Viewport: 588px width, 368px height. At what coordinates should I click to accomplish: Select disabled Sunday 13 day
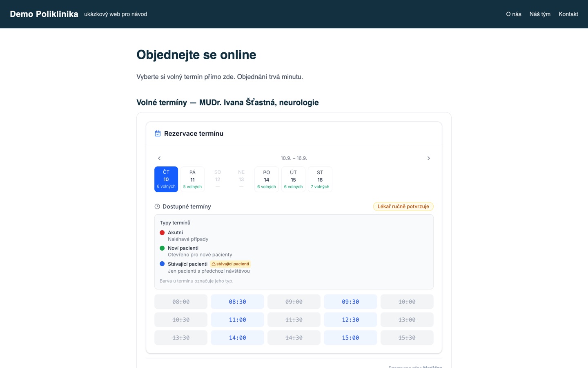[x=241, y=179]
